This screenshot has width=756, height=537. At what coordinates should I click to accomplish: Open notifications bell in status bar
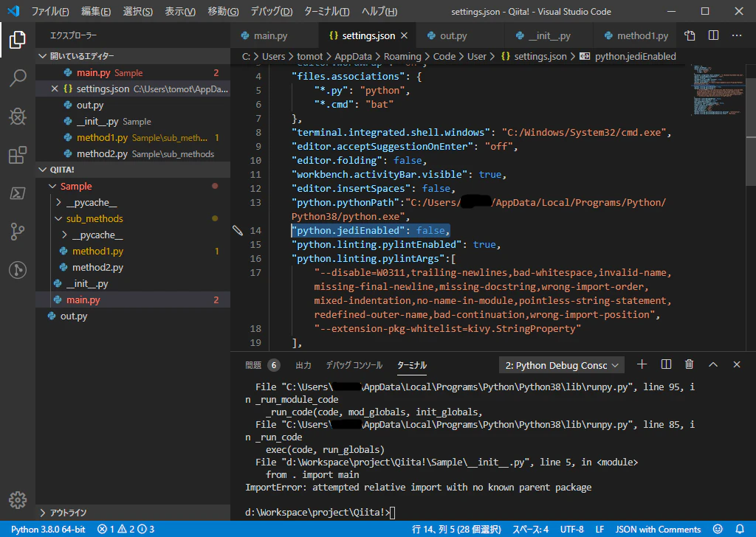[740, 530]
